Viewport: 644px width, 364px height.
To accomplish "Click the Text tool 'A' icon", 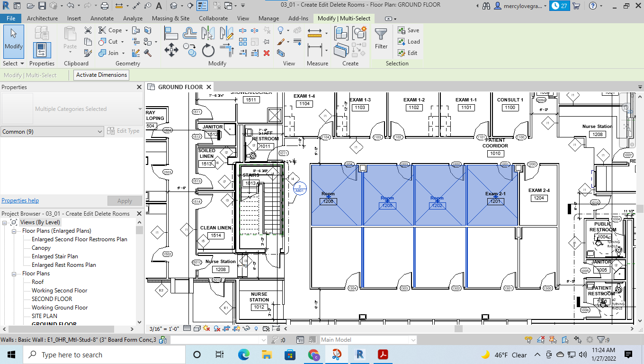I will (x=159, y=6).
